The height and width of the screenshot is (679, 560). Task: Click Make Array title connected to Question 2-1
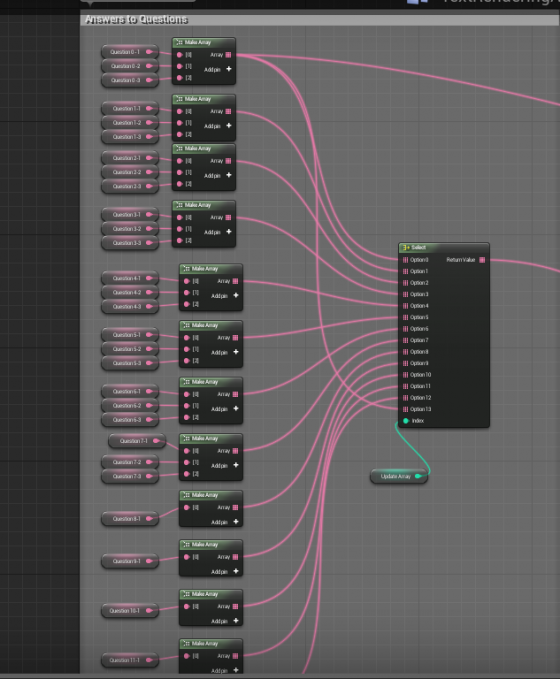pos(204,149)
